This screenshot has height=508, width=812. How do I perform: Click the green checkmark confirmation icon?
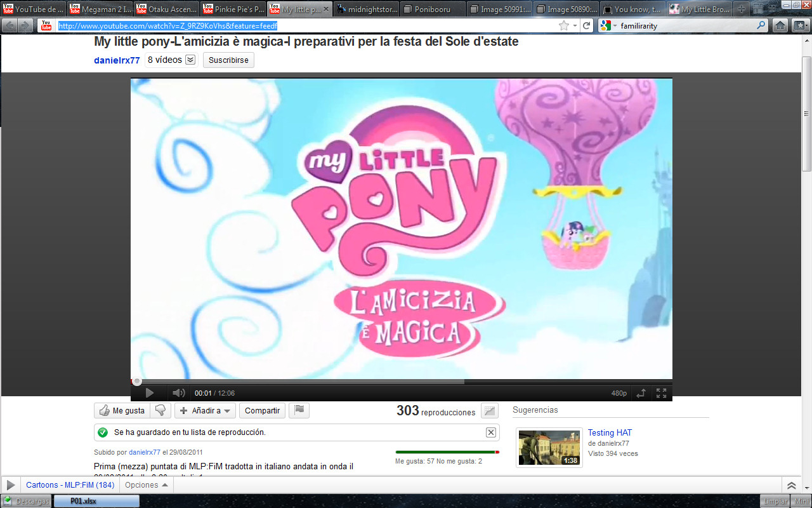103,432
